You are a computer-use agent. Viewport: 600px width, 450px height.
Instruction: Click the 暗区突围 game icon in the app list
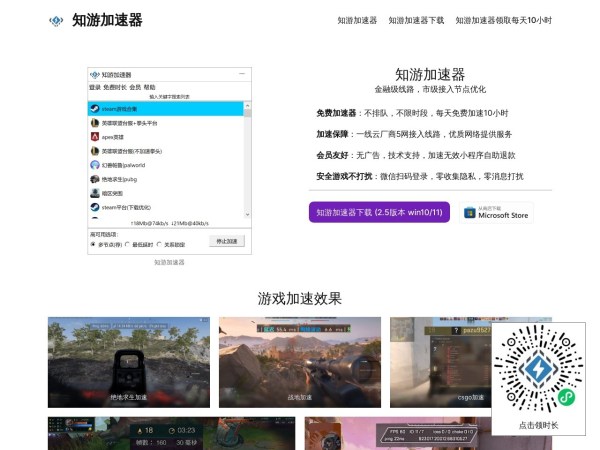click(x=95, y=193)
